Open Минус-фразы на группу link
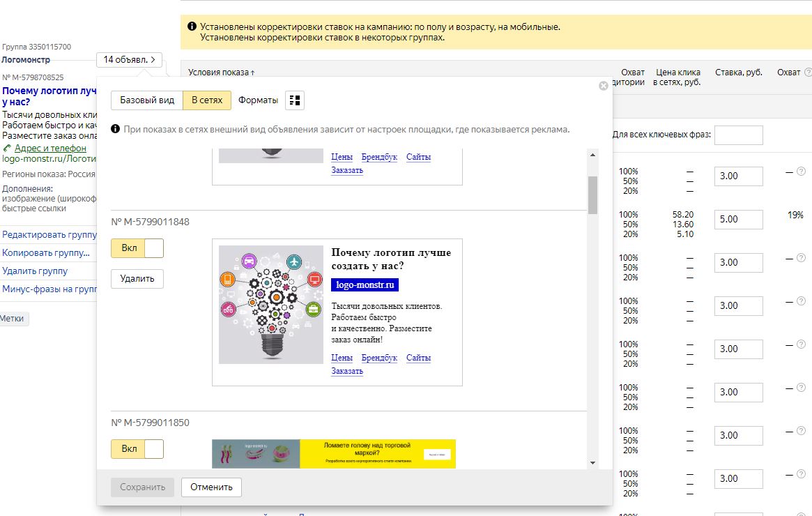 coord(49,289)
